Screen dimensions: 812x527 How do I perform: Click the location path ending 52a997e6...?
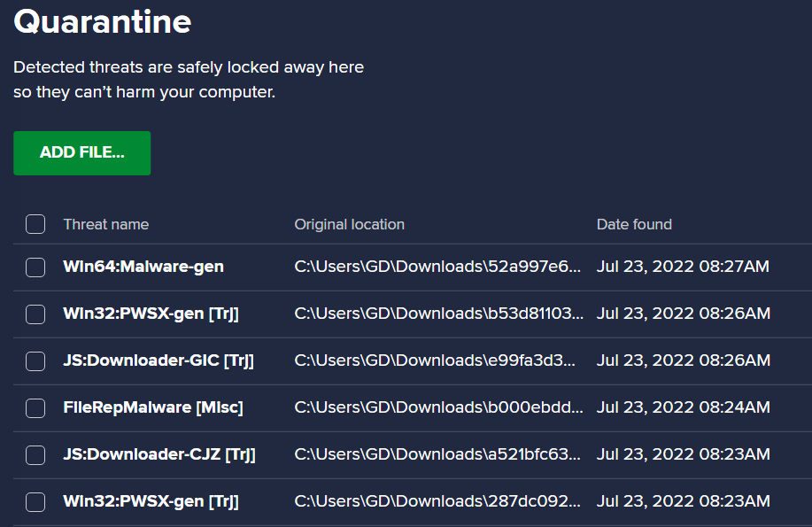pyautogui.click(x=437, y=267)
